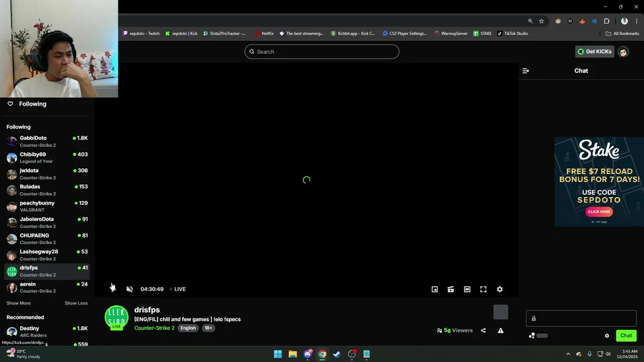Open drisfps channel name link
Screen dimensions: 644x362
[147, 310]
